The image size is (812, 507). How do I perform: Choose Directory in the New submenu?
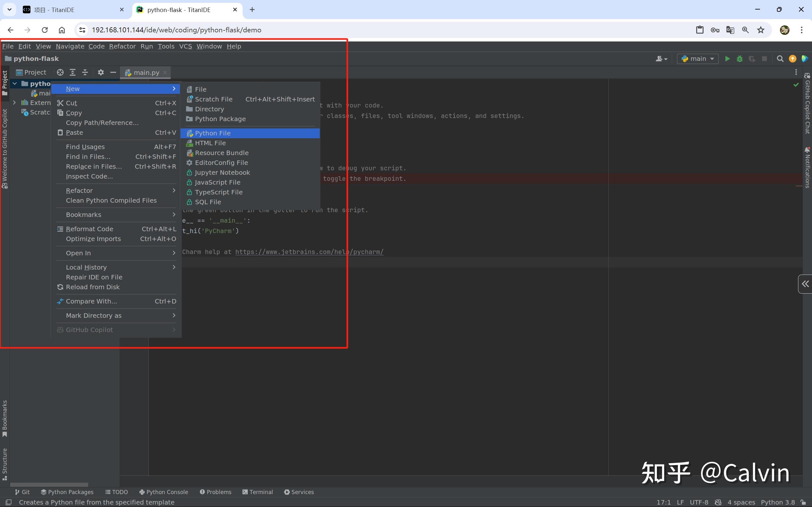209,109
